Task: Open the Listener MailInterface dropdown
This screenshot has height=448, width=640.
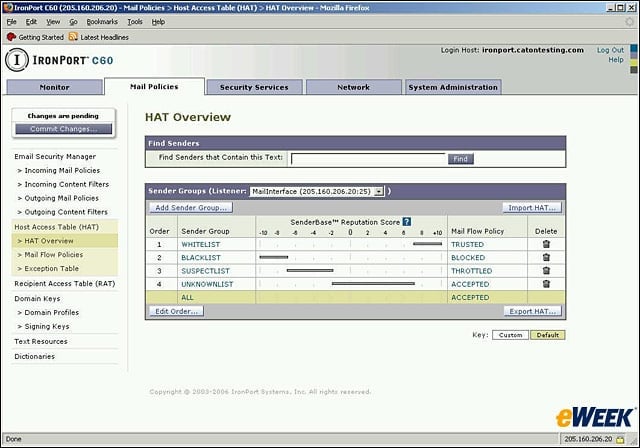Action: point(317,191)
